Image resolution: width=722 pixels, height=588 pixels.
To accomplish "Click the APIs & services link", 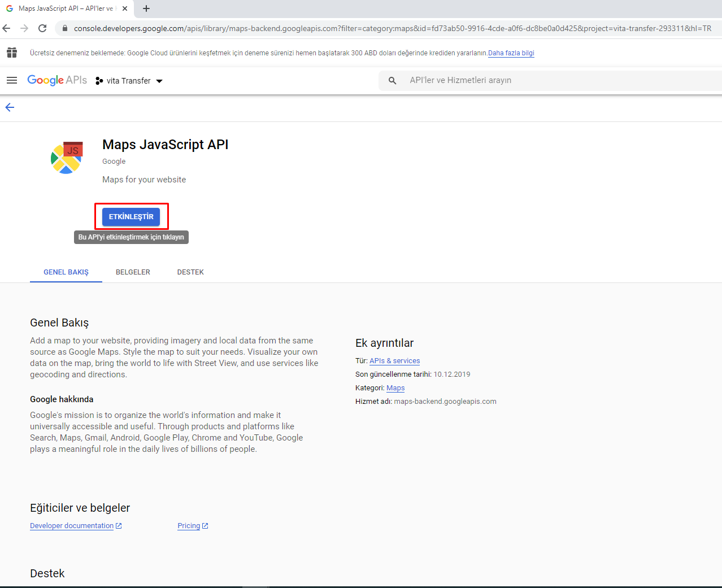I will (x=394, y=361).
